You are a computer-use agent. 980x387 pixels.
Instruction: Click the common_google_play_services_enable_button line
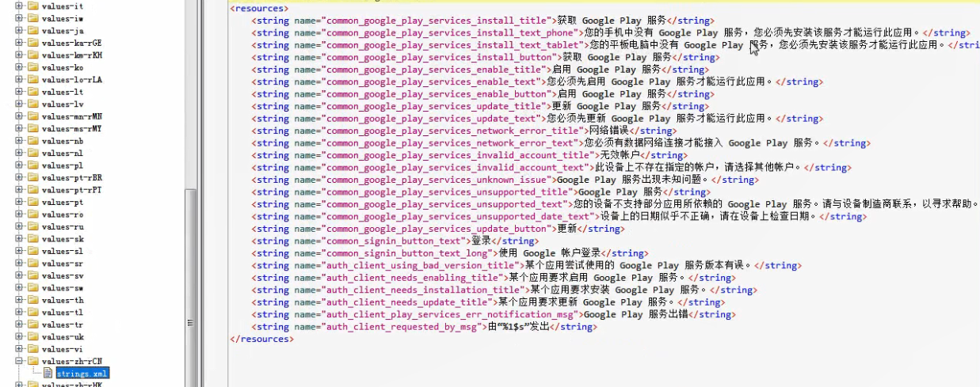click(482, 94)
